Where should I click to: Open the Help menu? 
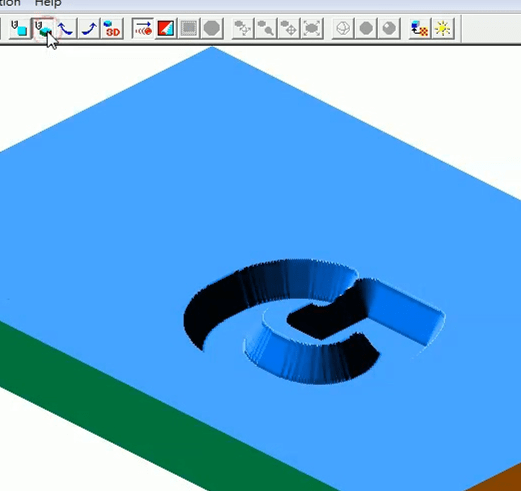[x=48, y=3]
